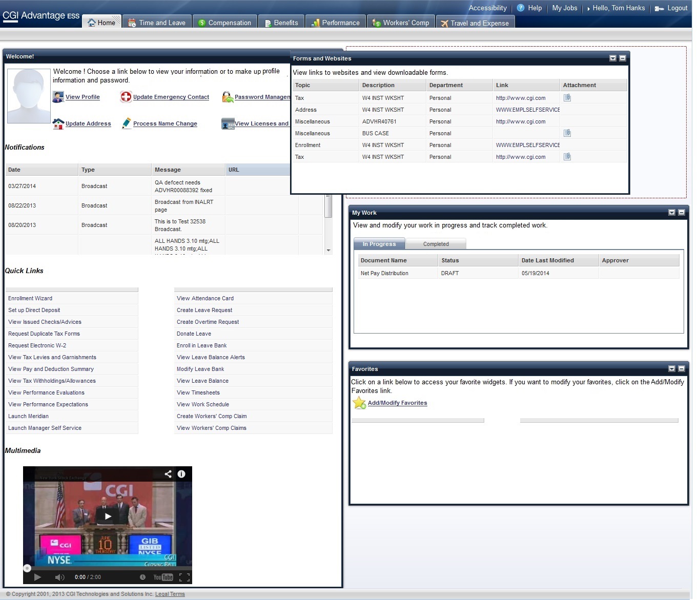
Task: Sort notifications by Date column header
Action: click(42, 170)
